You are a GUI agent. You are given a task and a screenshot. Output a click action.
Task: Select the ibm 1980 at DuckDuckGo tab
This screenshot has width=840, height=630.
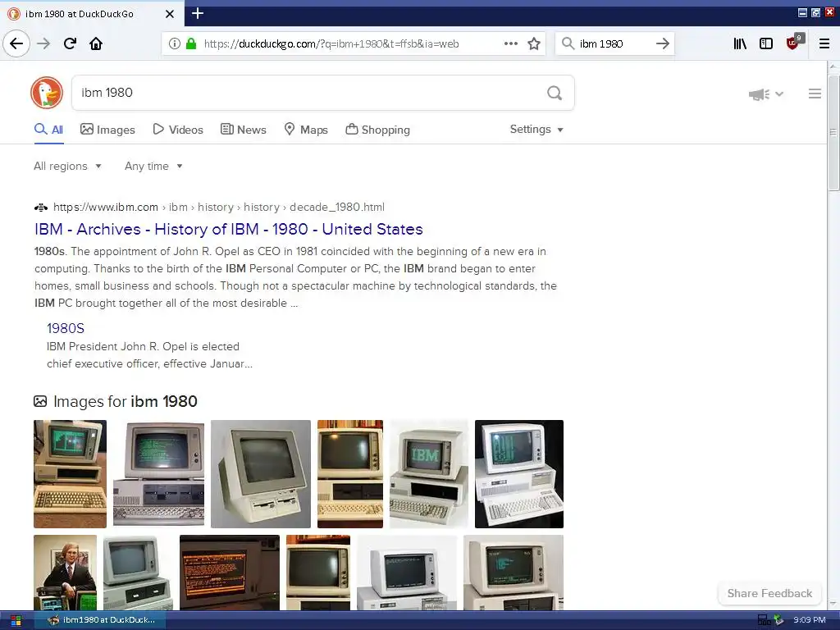tap(92, 14)
